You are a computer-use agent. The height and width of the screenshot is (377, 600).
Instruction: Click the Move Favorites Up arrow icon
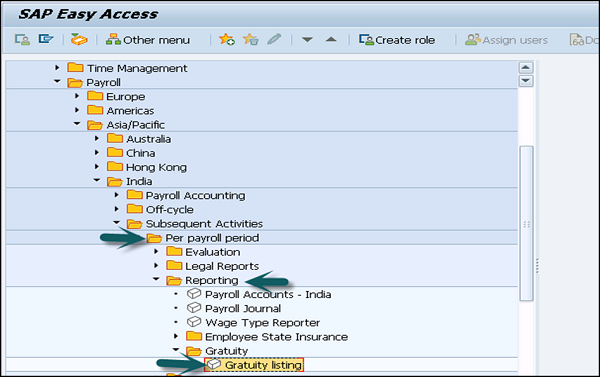(x=331, y=39)
